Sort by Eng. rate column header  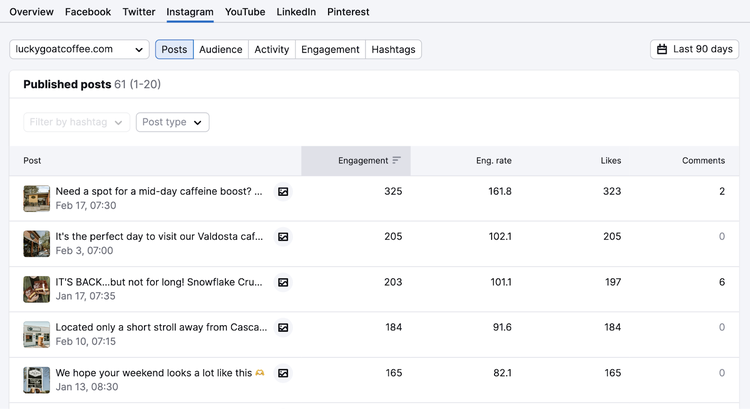pos(494,161)
